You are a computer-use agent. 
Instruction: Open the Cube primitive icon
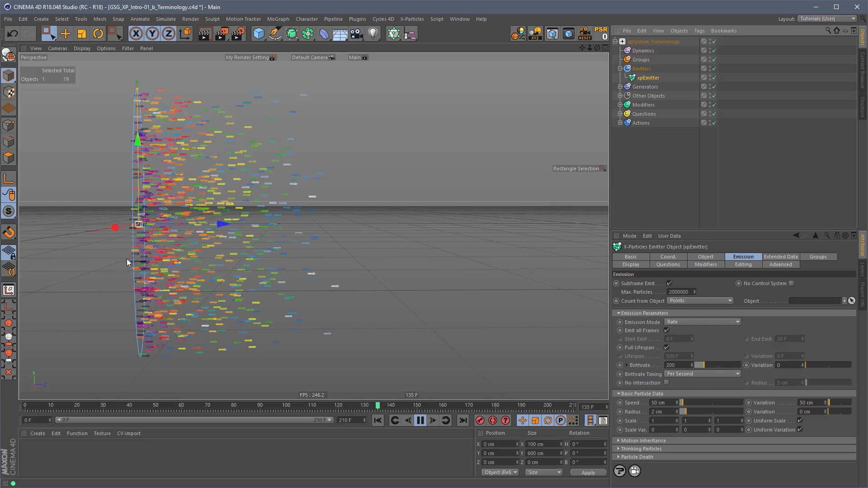point(259,33)
